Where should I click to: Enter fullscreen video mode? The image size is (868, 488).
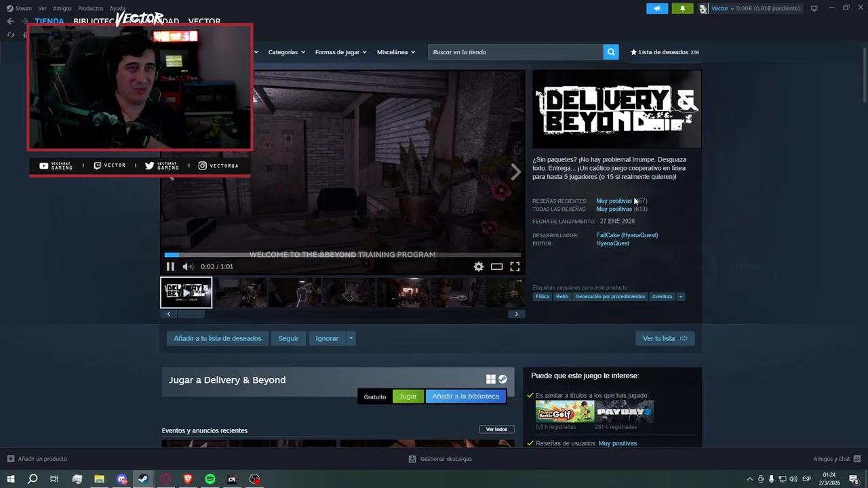[515, 267]
